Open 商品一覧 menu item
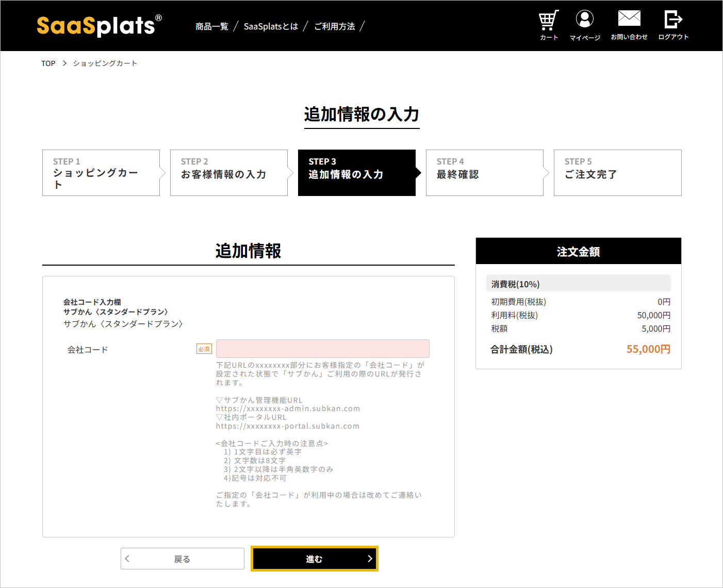Viewport: 723px width, 588px height. coord(212,26)
